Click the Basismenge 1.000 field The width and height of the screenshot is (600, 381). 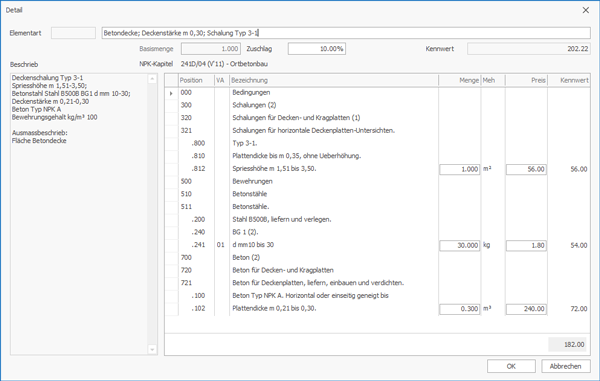point(210,49)
